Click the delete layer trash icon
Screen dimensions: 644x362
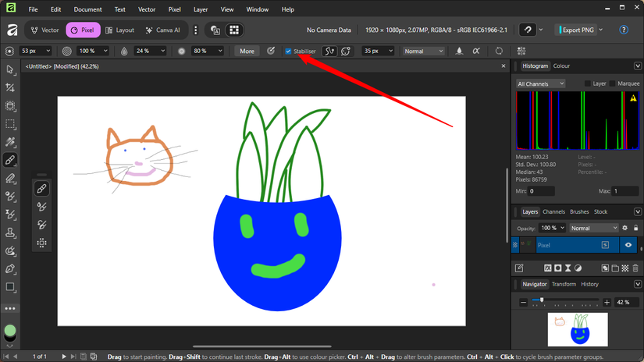(635, 268)
